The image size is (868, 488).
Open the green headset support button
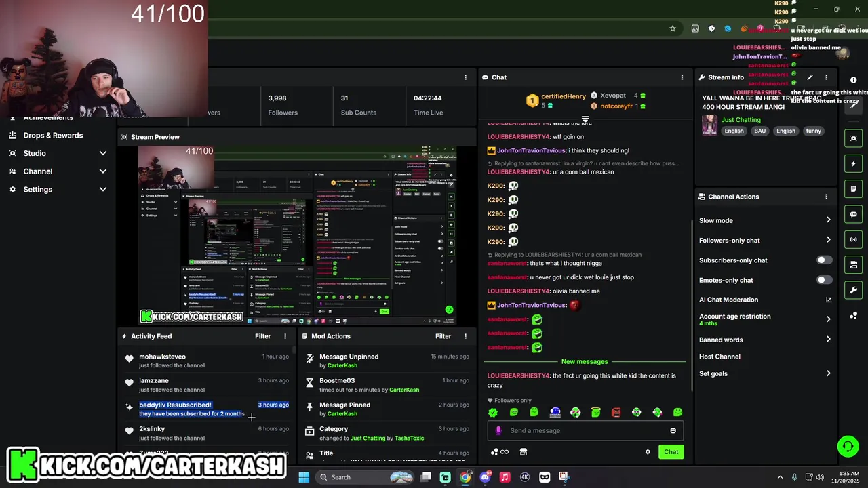tap(848, 446)
